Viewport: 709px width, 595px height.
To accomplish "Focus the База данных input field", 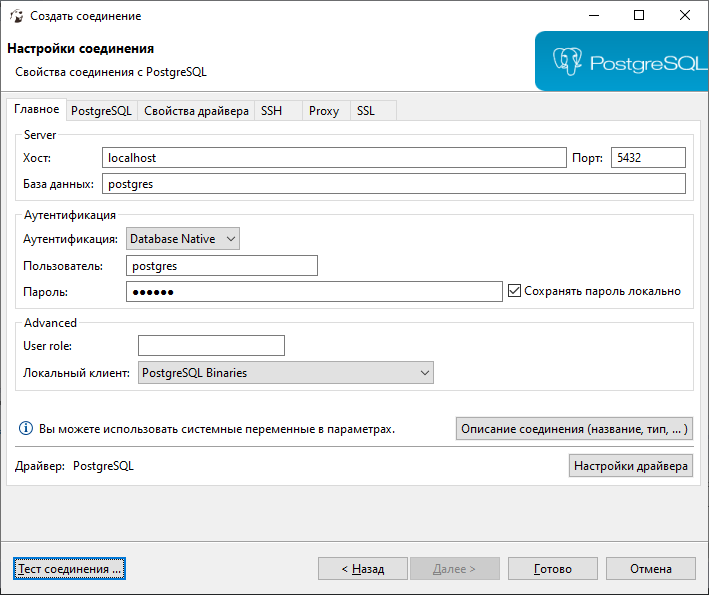I will click(394, 184).
